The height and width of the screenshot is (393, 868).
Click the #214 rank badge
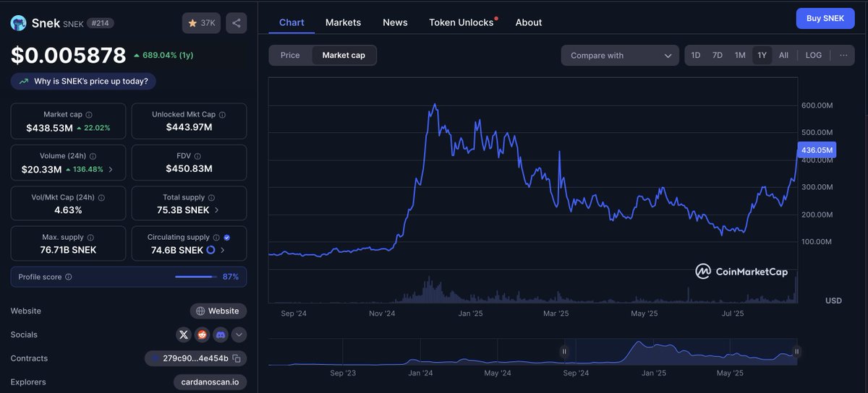(101, 23)
